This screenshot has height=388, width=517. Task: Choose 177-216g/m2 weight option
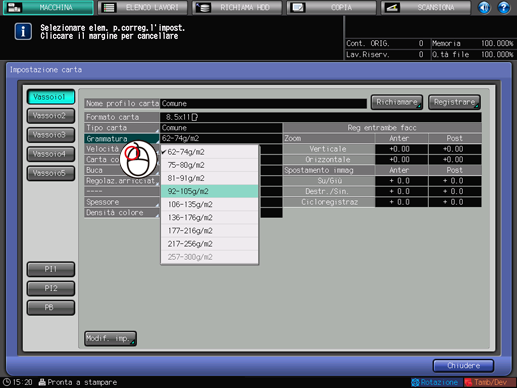pos(209,231)
